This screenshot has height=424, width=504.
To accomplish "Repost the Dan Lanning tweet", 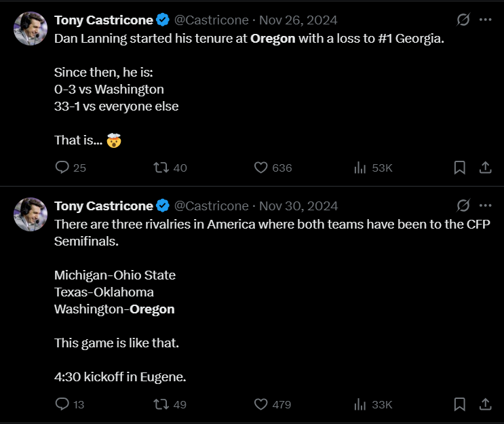I will tap(161, 168).
